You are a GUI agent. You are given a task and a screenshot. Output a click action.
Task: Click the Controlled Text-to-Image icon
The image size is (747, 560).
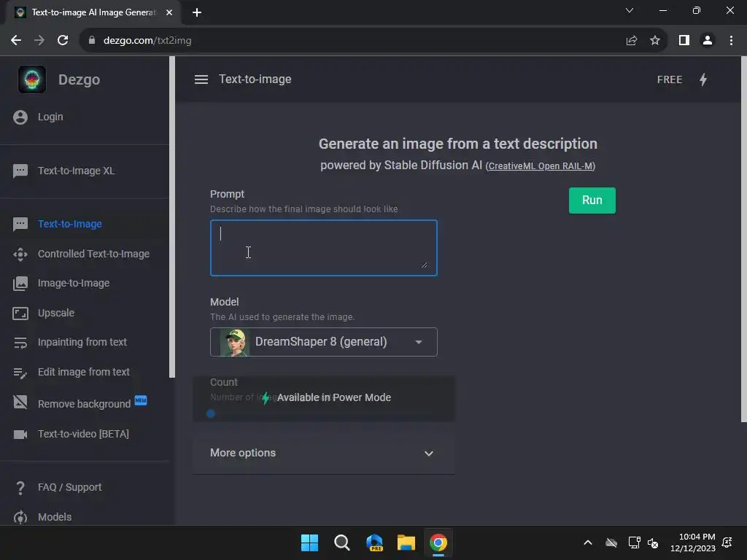point(20,254)
